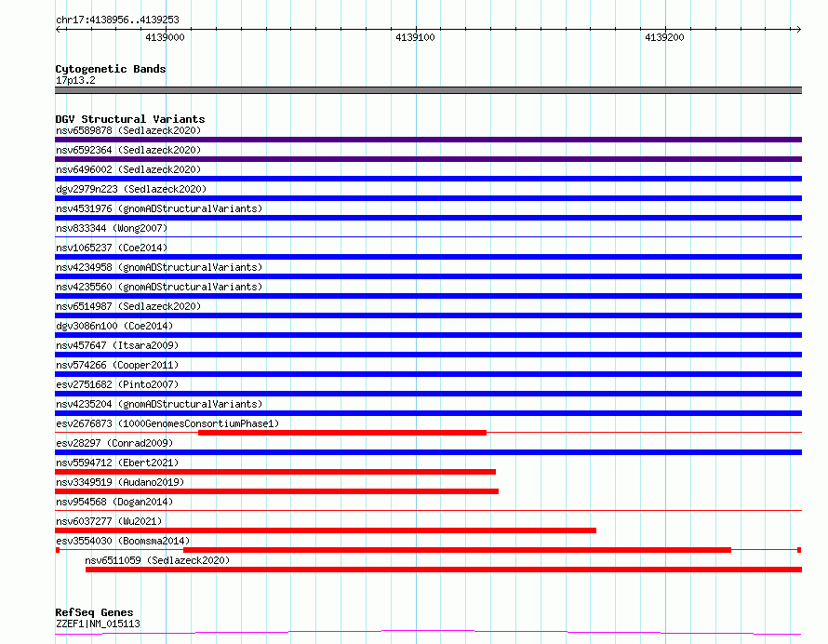Screen dimensions: 828x644
Task: Click the RefSeq Genes track title
Action: point(94,613)
